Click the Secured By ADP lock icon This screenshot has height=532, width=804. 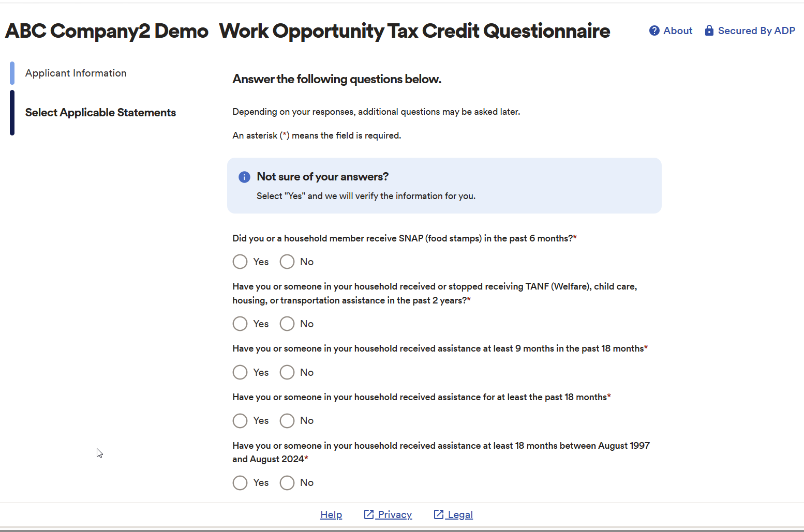pyautogui.click(x=709, y=31)
